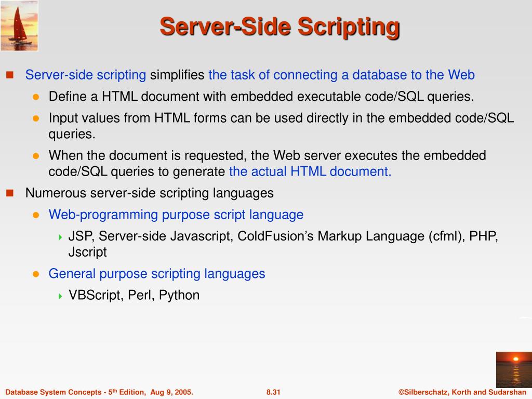This screenshot has width=532, height=399.
Task: Click the square bullet beside "Numerous server-side scripting languages"
Action: [9, 193]
